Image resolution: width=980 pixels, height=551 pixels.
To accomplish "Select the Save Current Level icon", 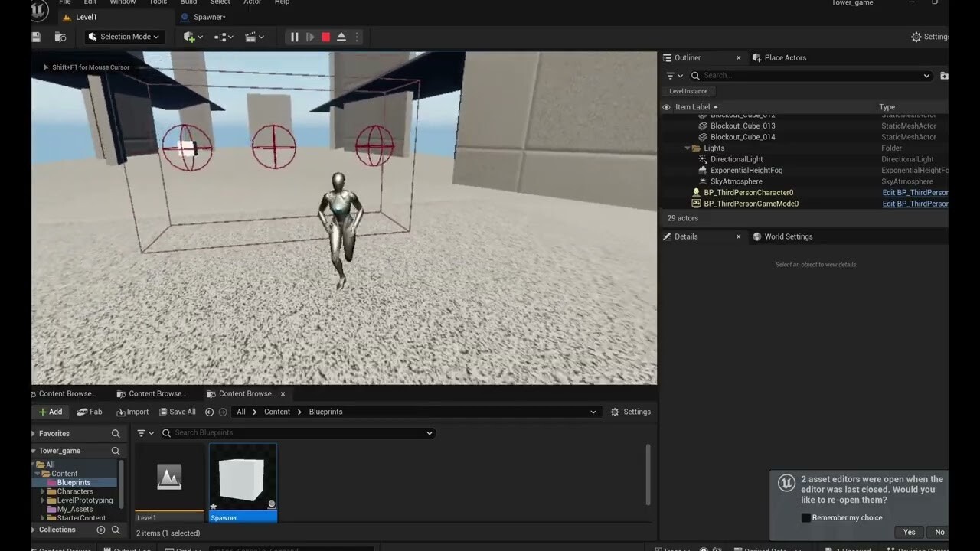I will point(35,36).
